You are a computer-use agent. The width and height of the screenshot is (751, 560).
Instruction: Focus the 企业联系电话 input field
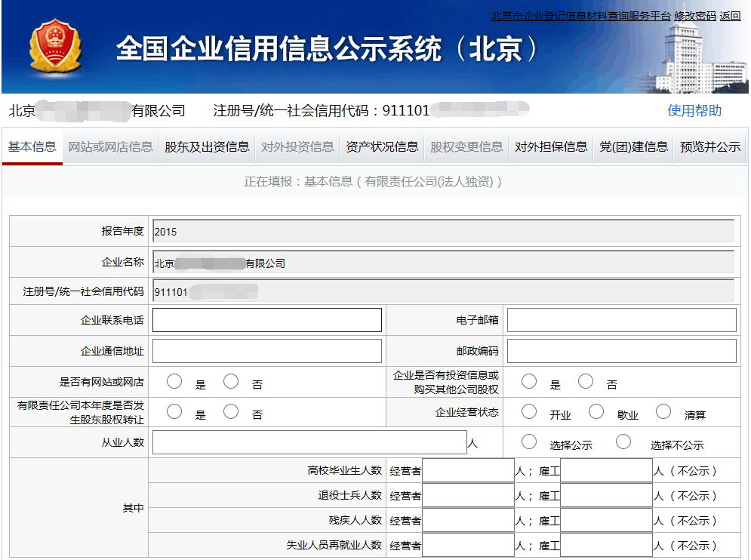(x=267, y=320)
